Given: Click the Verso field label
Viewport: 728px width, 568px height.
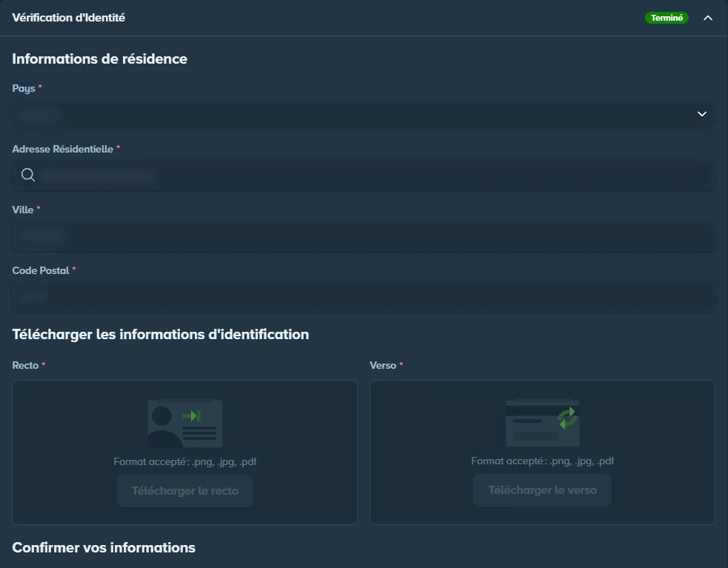Looking at the screenshot, I should click(383, 366).
